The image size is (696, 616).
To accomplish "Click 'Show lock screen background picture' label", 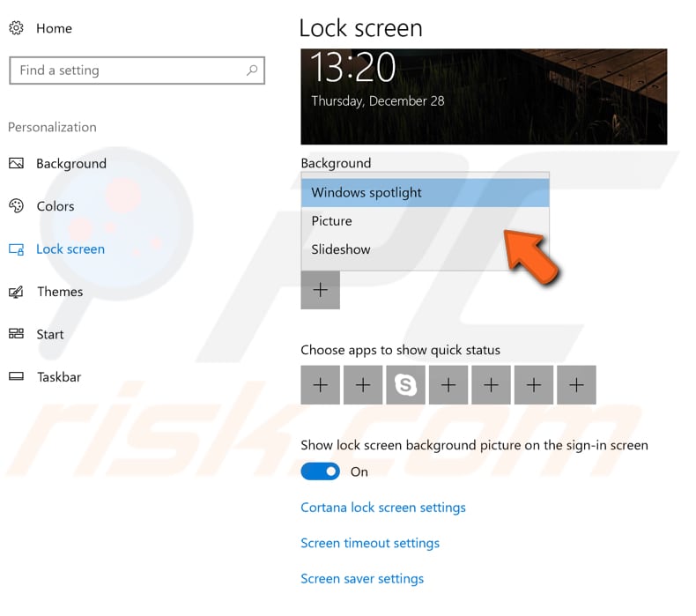I will (475, 445).
